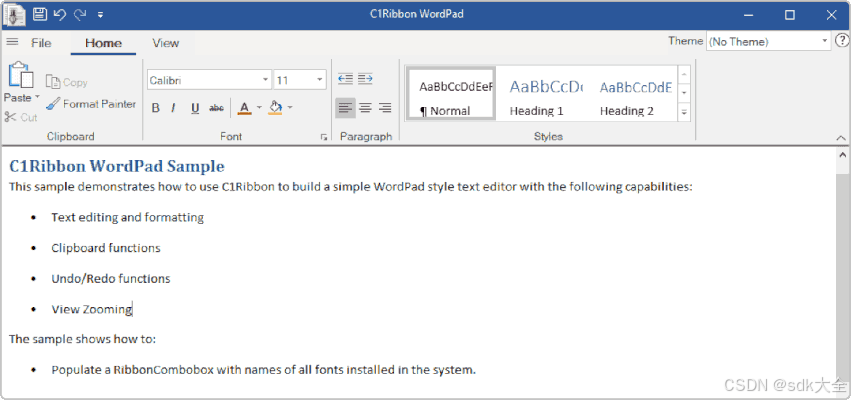Undo the last action

(60, 15)
